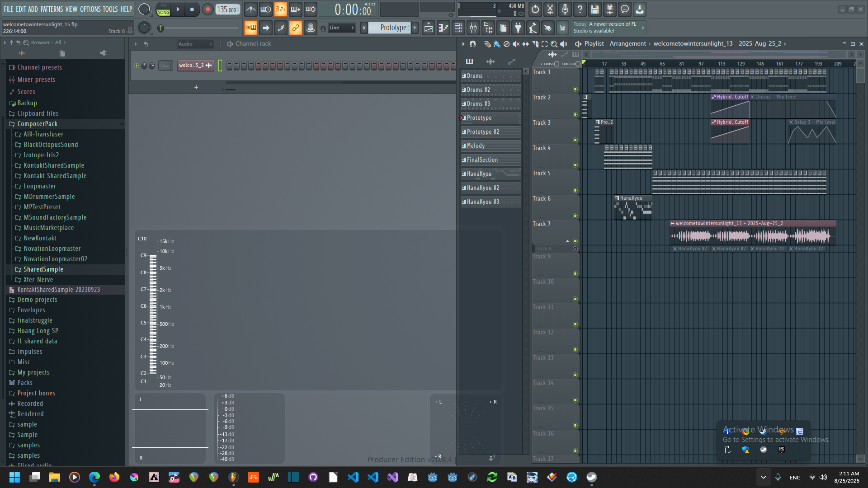Viewport: 868px width, 488px height.
Task: Add a channel with the plus button
Action: 196,87
